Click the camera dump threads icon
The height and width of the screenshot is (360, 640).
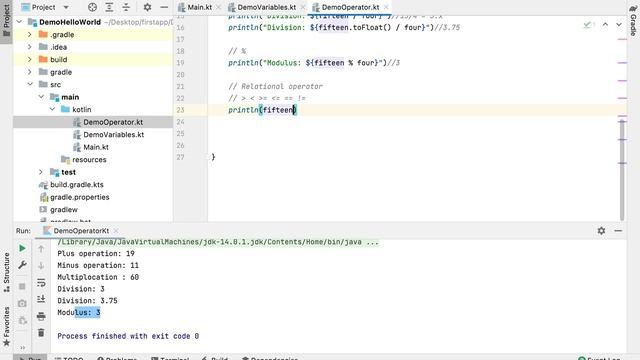(22, 304)
